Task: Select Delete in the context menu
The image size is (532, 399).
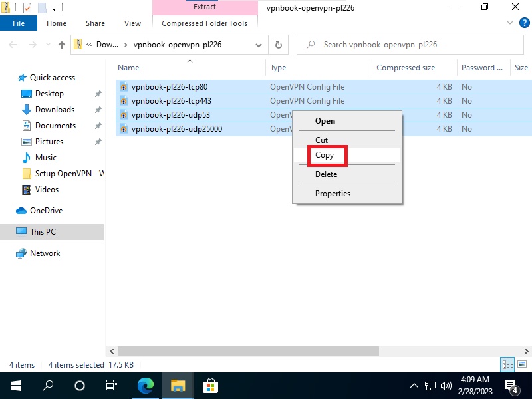Action: pos(326,174)
